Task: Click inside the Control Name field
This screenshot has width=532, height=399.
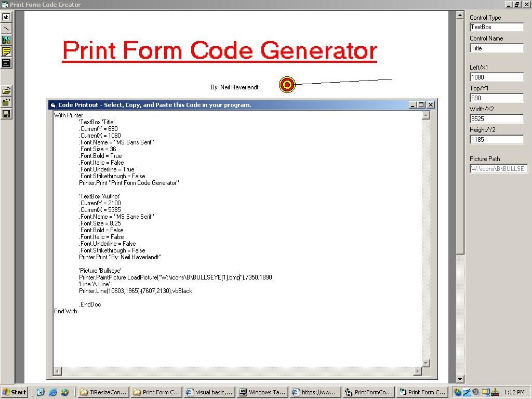Action: coord(496,48)
